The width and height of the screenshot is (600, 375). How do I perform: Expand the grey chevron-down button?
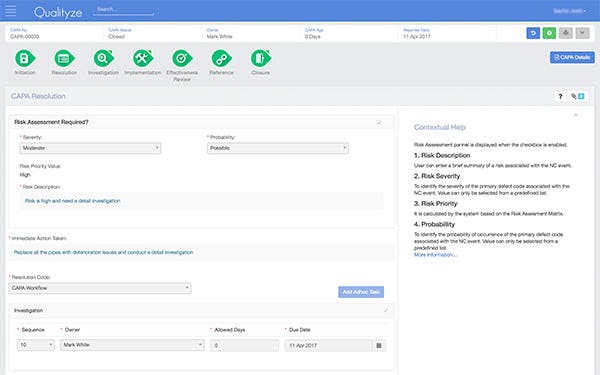(582, 33)
